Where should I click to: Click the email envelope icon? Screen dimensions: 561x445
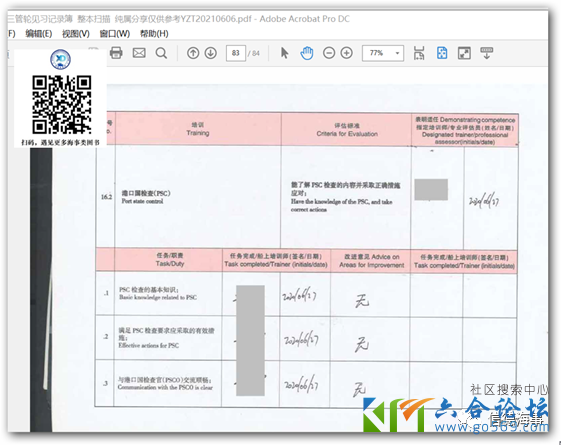tap(139, 53)
